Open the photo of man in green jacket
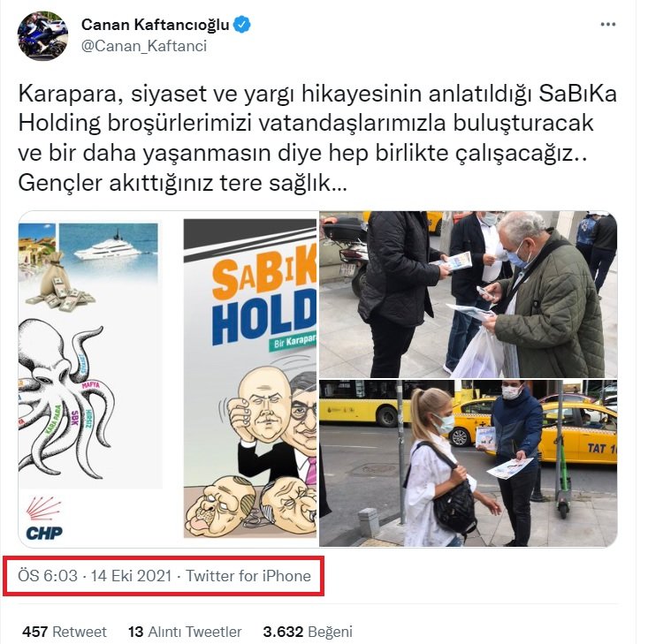Viewport: 648px width, 644px height. pyautogui.click(x=469, y=294)
